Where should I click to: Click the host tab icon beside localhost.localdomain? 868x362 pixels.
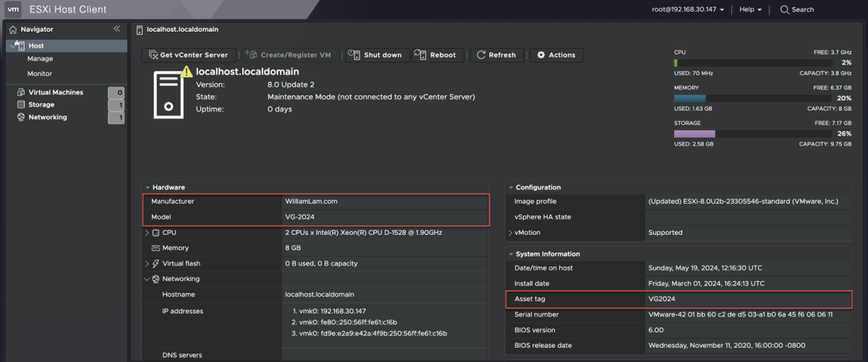click(140, 30)
